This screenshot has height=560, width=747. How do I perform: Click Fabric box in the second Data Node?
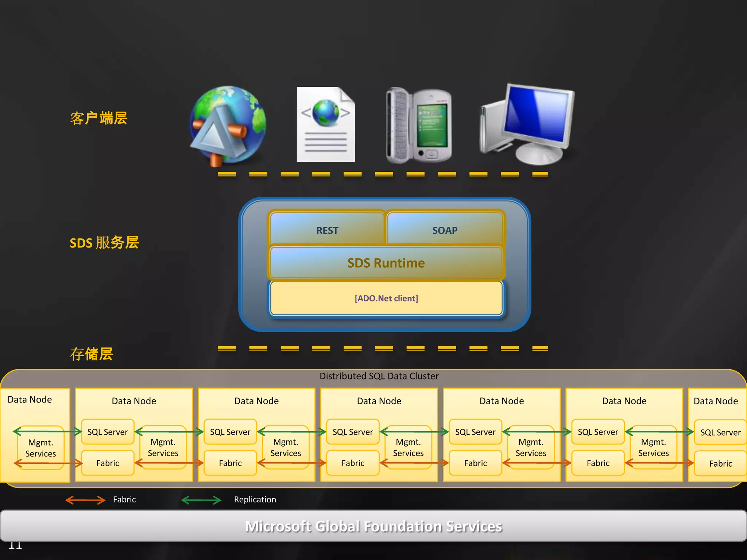point(108,463)
